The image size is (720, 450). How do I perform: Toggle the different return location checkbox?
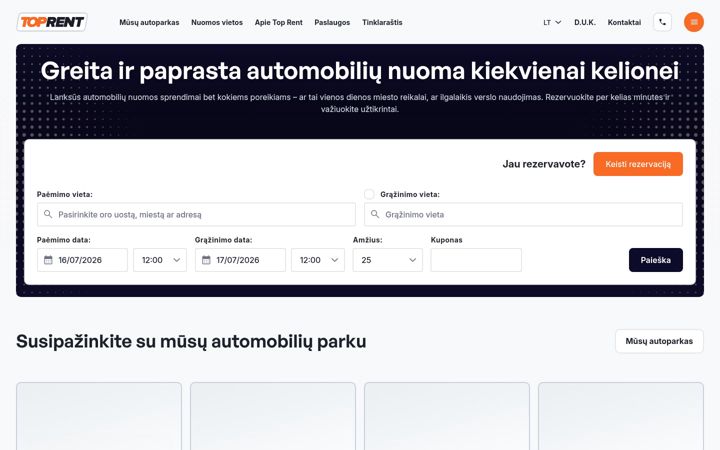point(369,194)
